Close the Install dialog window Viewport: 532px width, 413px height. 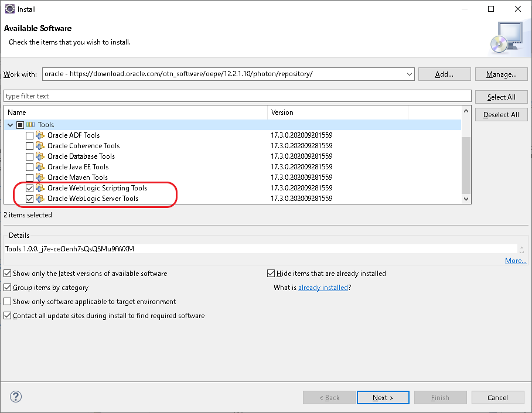pos(518,9)
